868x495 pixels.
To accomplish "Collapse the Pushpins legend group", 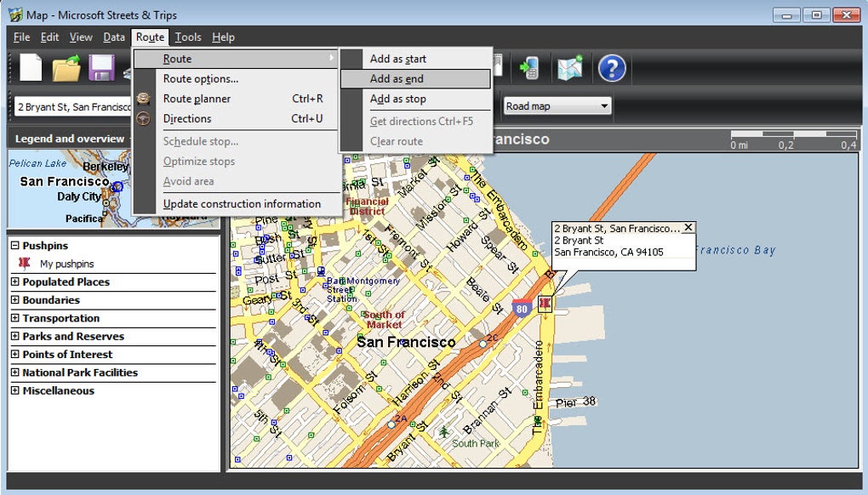I will pyautogui.click(x=15, y=245).
